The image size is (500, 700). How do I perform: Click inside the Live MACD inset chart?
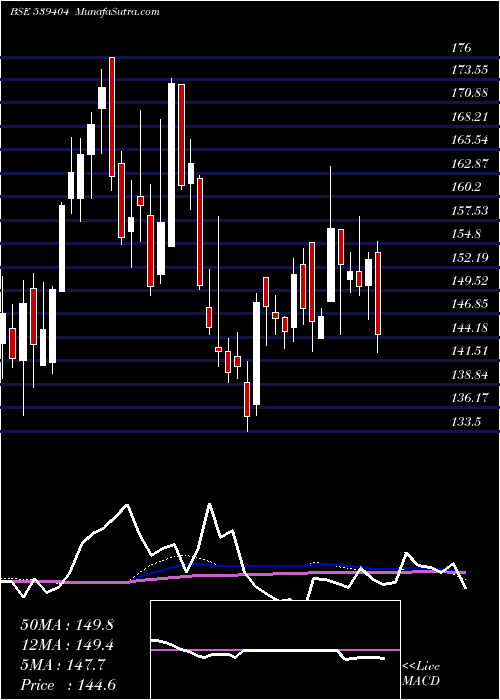click(x=275, y=650)
